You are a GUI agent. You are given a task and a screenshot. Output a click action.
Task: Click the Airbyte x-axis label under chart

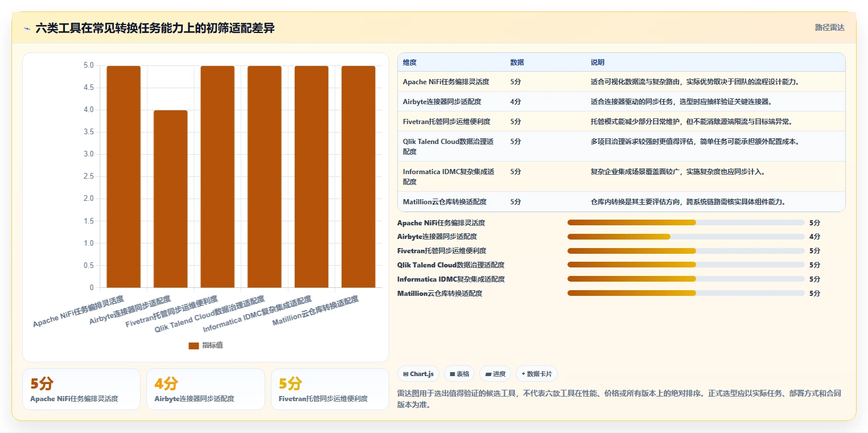pos(130,311)
